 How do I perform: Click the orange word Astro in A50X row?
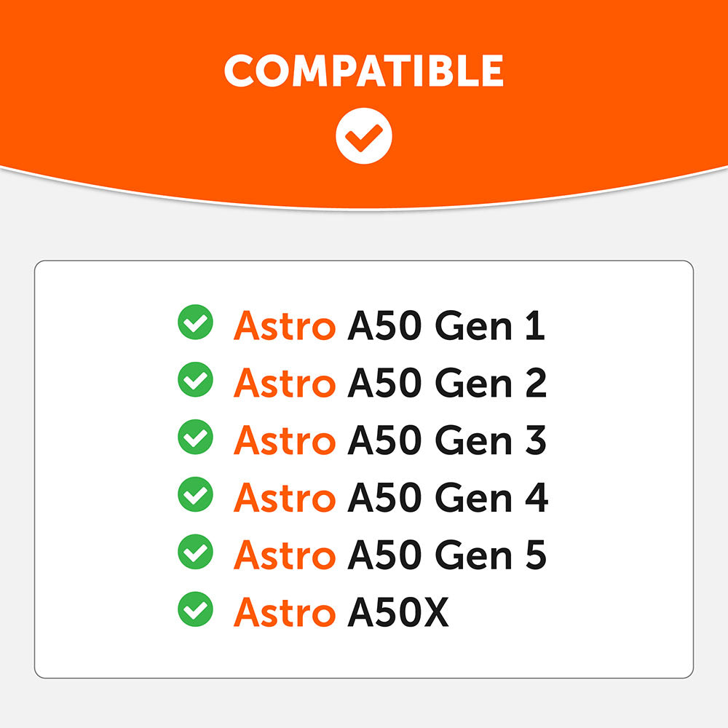pos(285,612)
